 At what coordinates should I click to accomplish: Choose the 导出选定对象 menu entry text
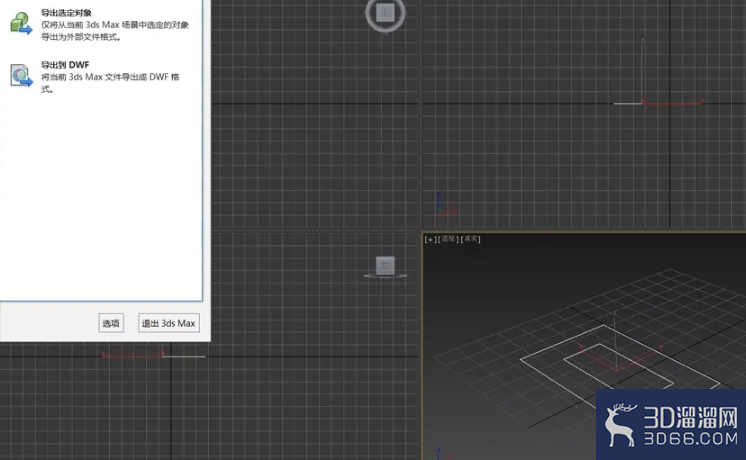tap(66, 13)
